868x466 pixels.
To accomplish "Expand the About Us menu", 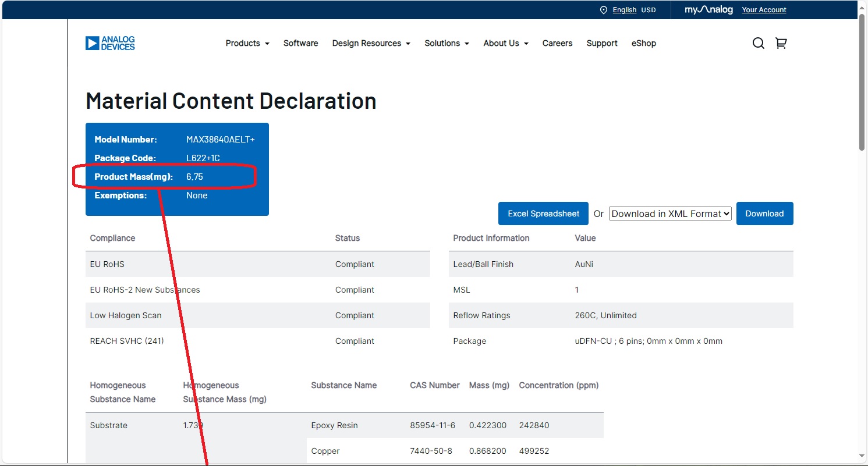I will coord(505,43).
